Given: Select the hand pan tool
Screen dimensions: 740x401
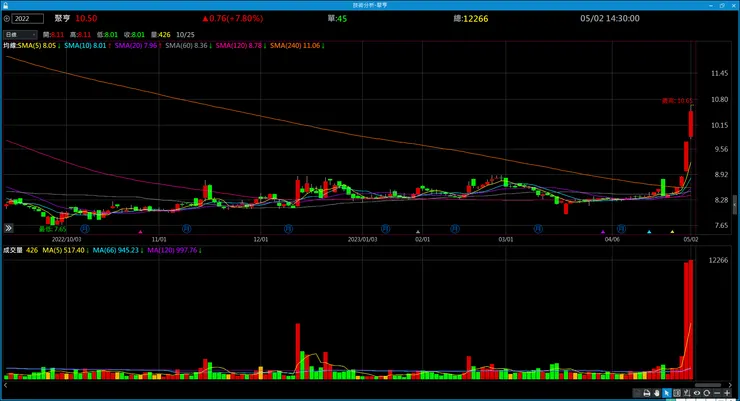Looking at the screenshot, I should [656, 393].
